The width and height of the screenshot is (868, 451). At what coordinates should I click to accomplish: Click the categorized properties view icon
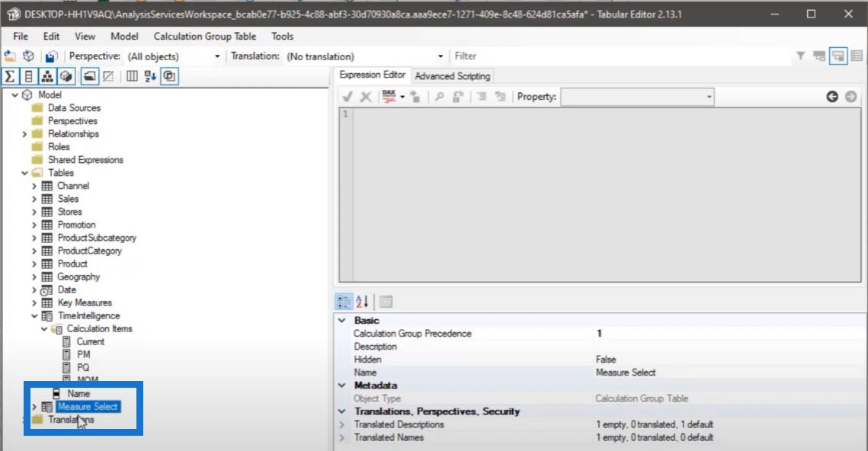coord(343,302)
